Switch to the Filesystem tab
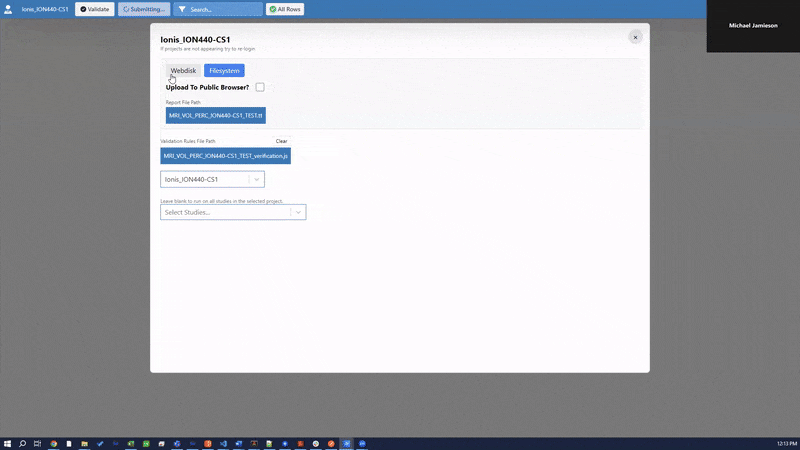800x450 pixels. 224,70
